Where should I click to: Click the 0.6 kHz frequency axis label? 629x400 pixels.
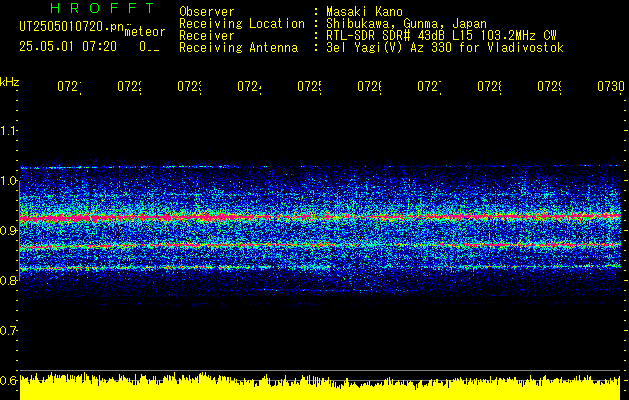tap(8, 380)
